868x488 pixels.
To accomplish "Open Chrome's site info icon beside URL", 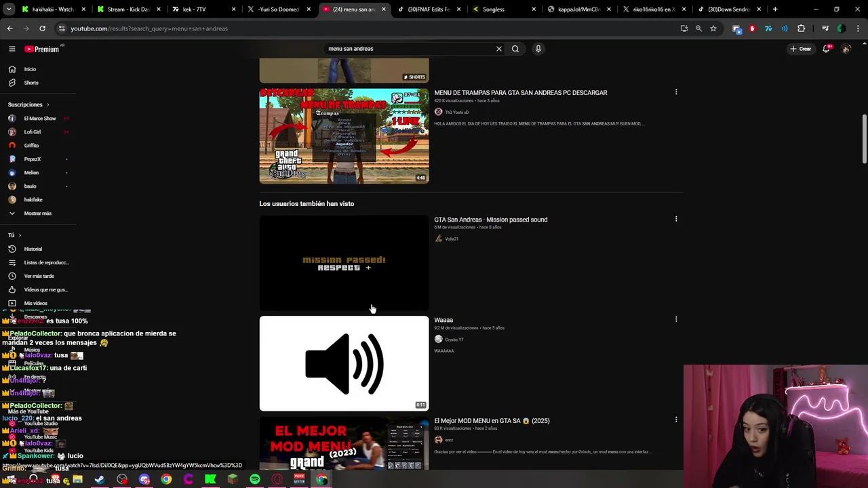I will point(62,28).
